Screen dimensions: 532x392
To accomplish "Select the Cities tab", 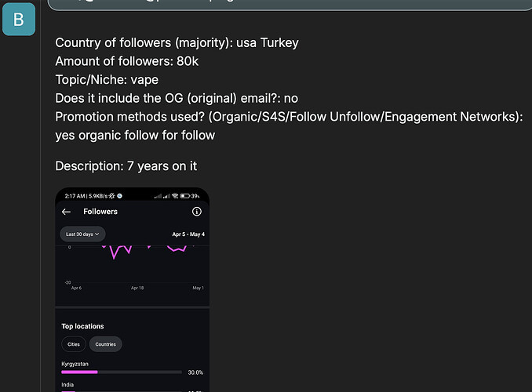I will [74, 344].
